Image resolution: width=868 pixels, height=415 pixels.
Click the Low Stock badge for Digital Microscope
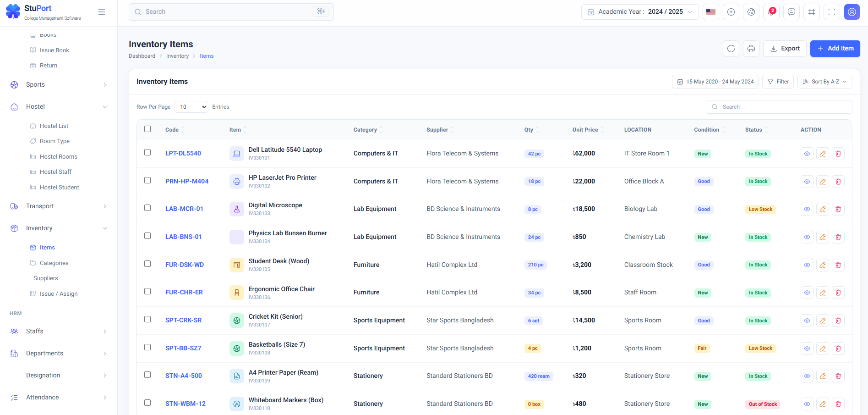[x=760, y=210]
